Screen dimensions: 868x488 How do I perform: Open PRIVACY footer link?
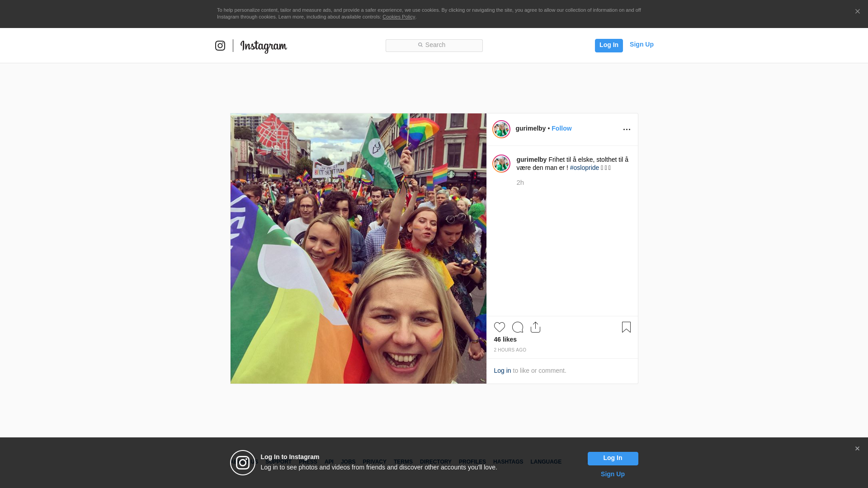click(x=374, y=462)
